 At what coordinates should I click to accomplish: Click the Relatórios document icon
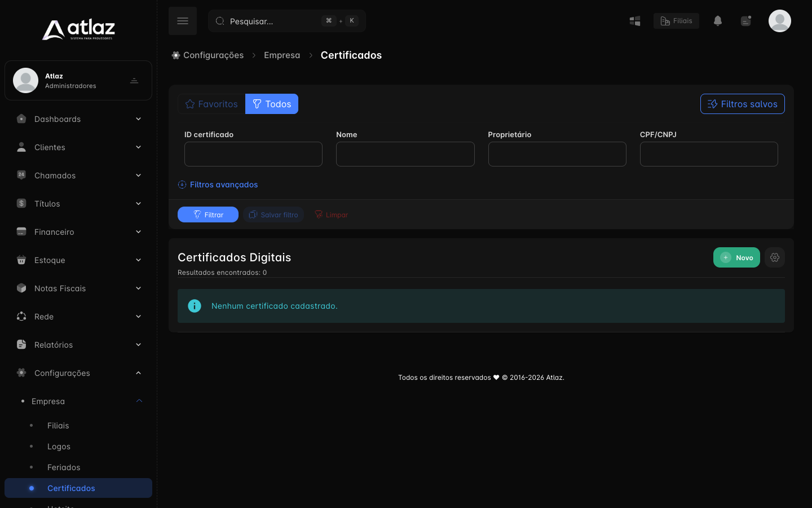[x=21, y=344]
